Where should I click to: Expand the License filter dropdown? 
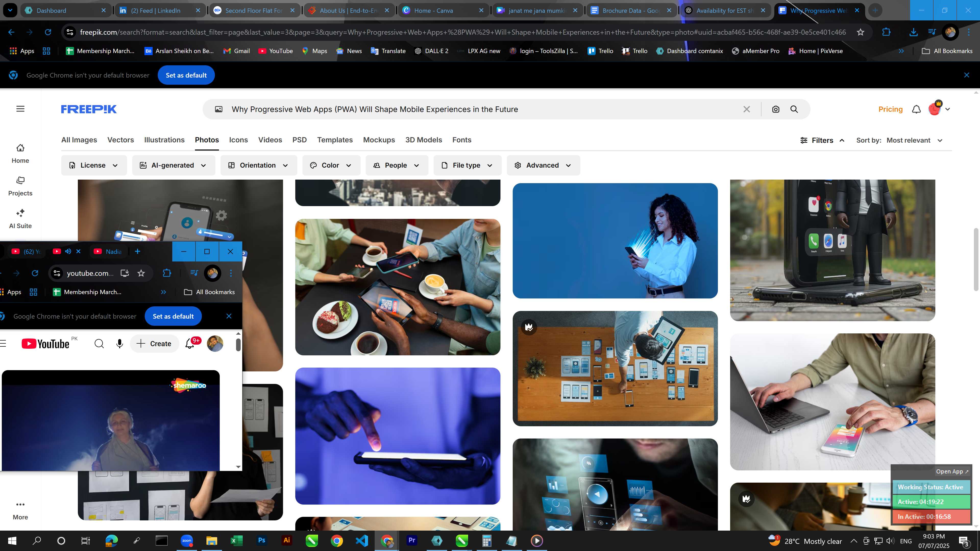[x=94, y=165]
